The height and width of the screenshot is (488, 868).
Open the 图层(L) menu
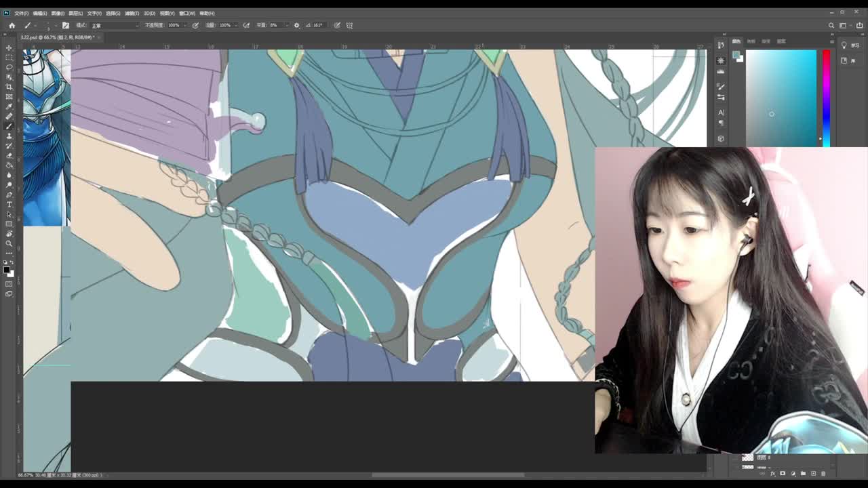[x=75, y=13]
